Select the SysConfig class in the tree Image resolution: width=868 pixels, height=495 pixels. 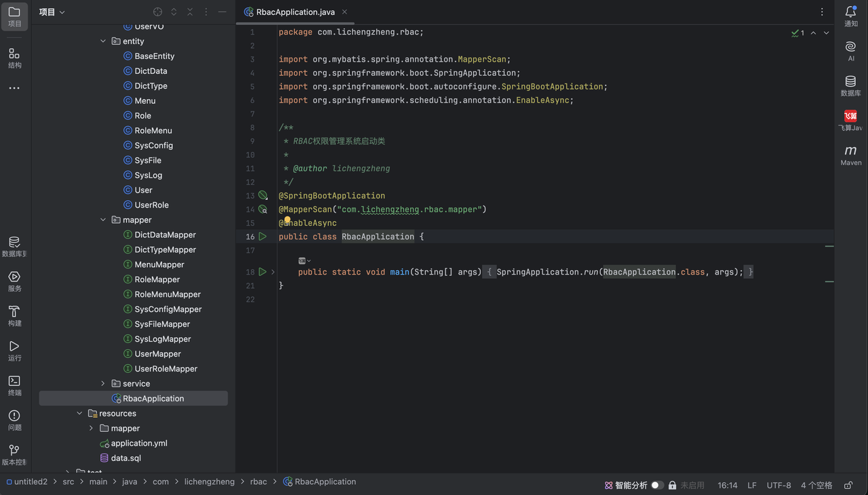pos(149,146)
